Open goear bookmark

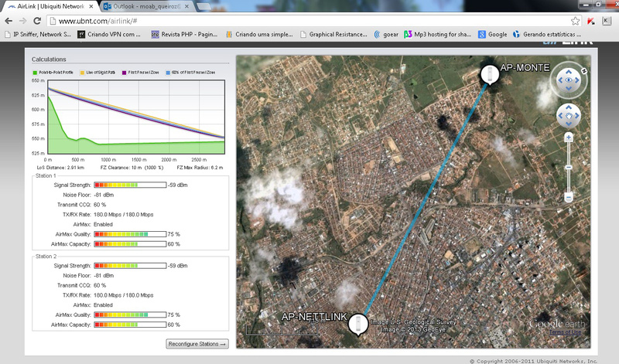[x=386, y=34]
